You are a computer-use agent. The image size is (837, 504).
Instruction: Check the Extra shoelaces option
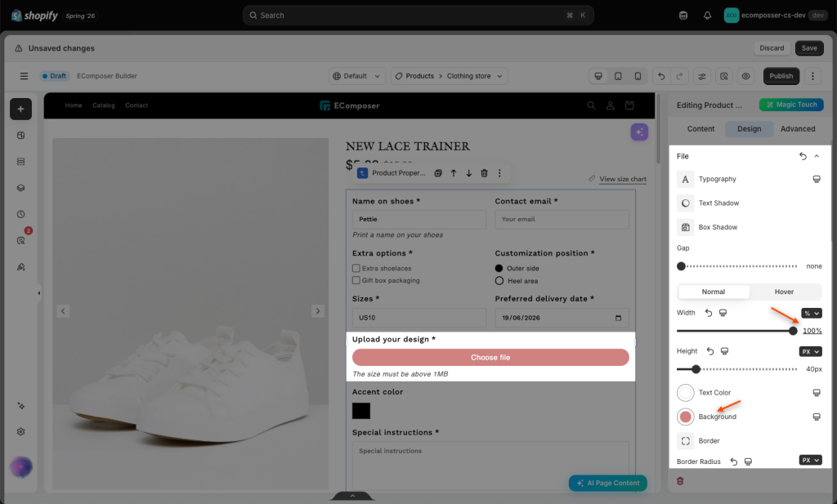pos(356,268)
